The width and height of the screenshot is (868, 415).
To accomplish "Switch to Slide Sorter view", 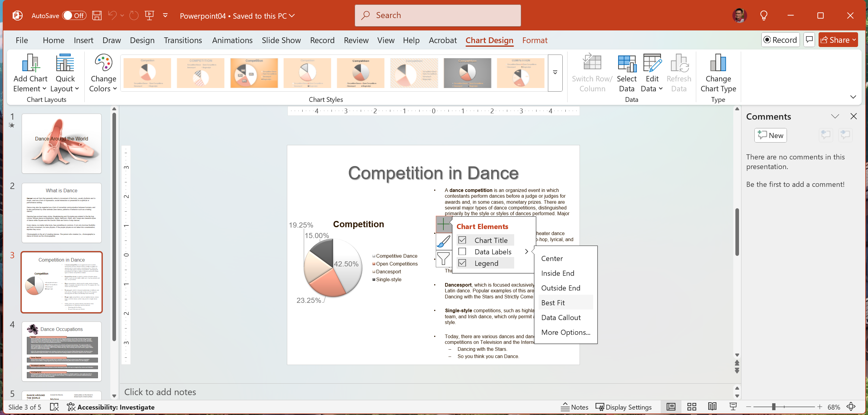I will pos(692,407).
